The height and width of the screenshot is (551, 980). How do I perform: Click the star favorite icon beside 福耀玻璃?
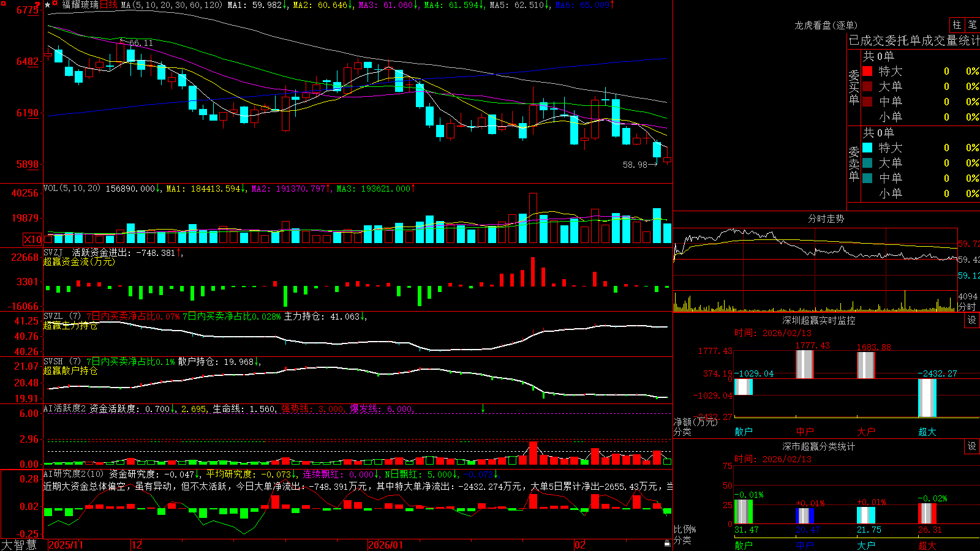click(48, 5)
